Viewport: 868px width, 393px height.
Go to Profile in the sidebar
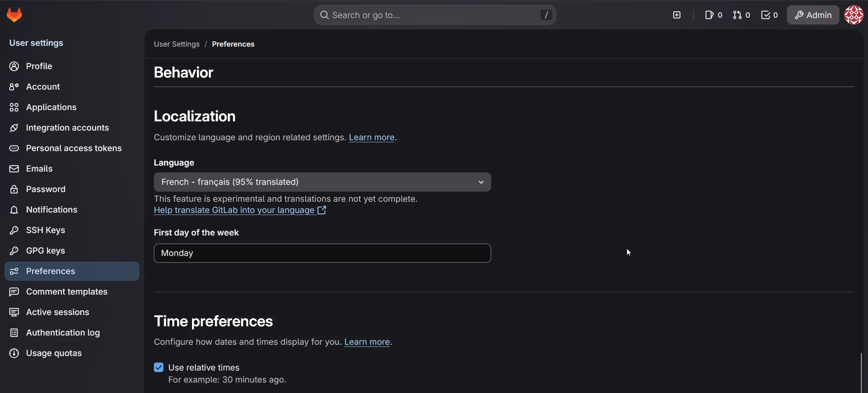(39, 66)
